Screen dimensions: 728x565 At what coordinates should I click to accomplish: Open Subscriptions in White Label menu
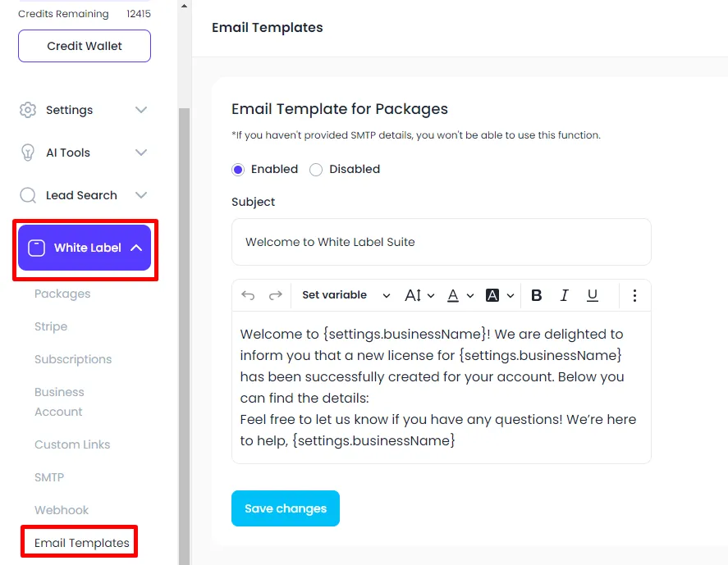pos(73,359)
